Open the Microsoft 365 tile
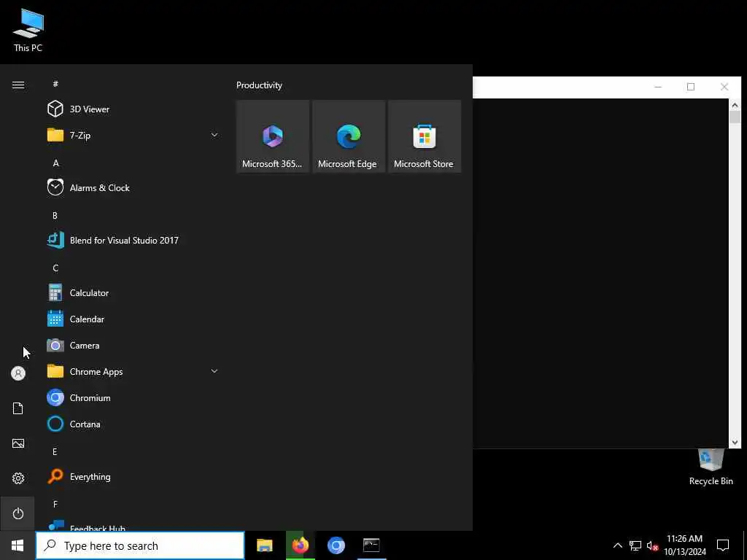 click(x=273, y=136)
